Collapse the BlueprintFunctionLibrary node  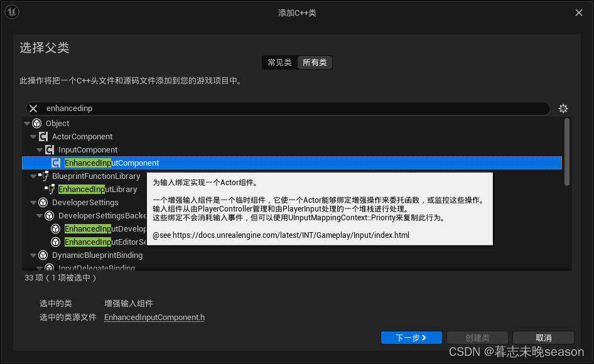[x=33, y=176]
